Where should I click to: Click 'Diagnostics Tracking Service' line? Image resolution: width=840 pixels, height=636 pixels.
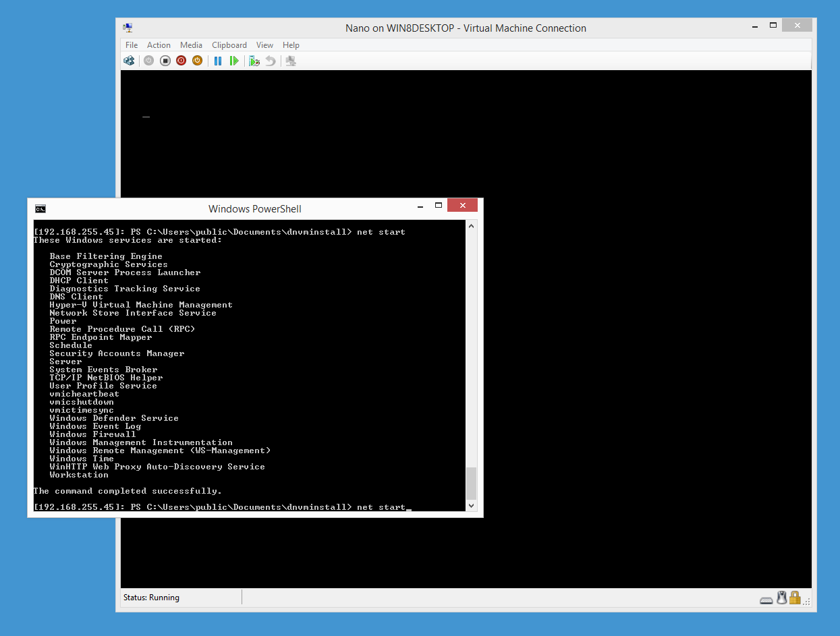pos(125,289)
